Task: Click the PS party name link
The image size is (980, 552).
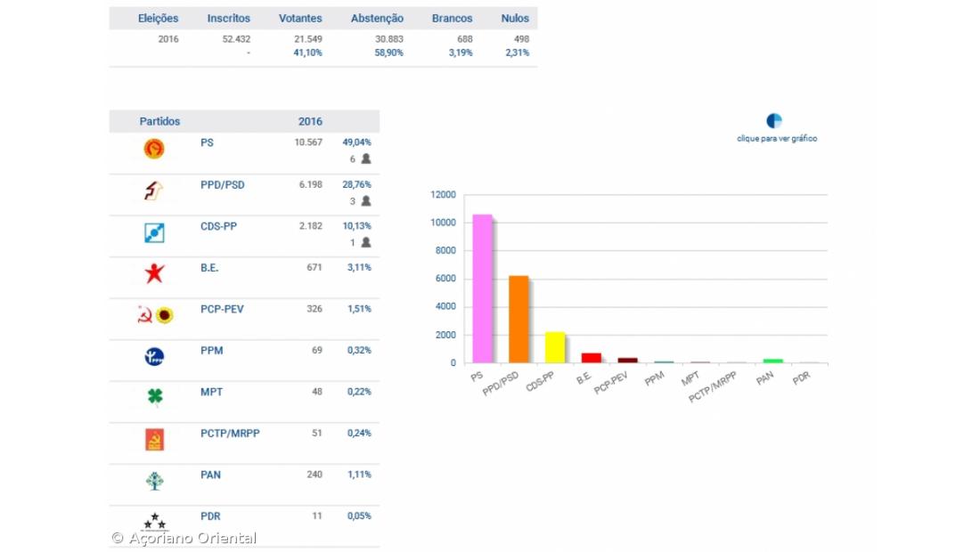Action: 207,142
